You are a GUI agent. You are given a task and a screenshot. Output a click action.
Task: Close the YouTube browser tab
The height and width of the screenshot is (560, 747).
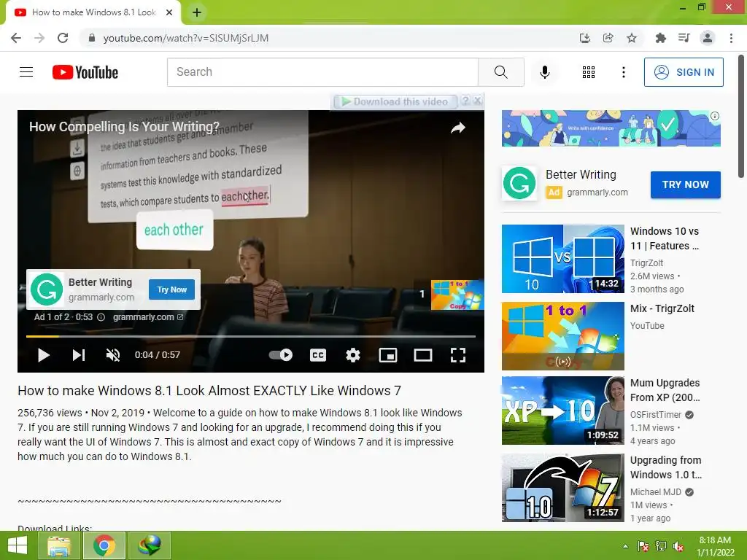click(169, 13)
